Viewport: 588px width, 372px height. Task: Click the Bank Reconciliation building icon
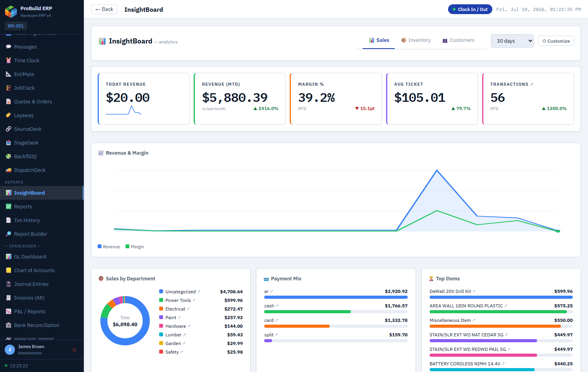[8, 325]
